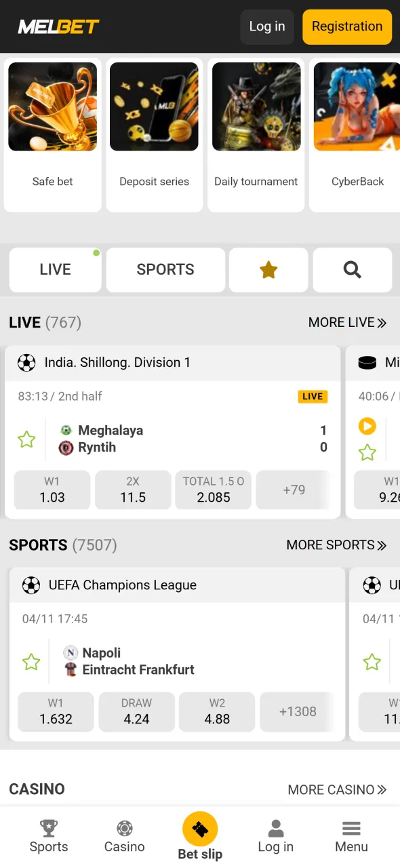400x868 pixels.
Task: Open the Menu icon in bottom bar
Action: click(351, 829)
